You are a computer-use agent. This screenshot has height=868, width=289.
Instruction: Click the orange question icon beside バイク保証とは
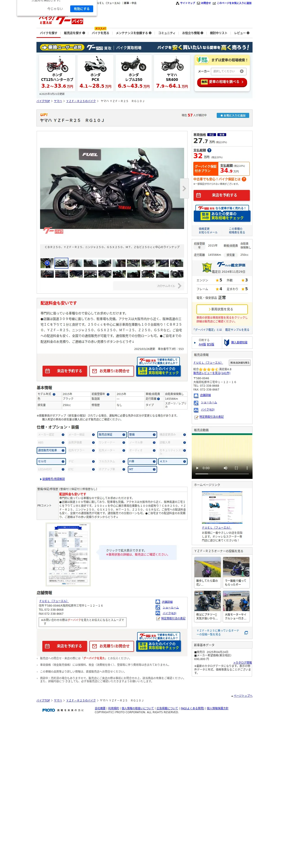coord(244,179)
